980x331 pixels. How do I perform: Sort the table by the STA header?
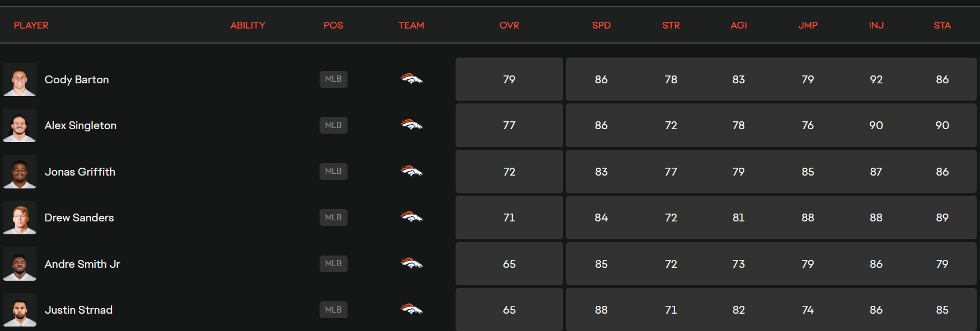click(942, 25)
